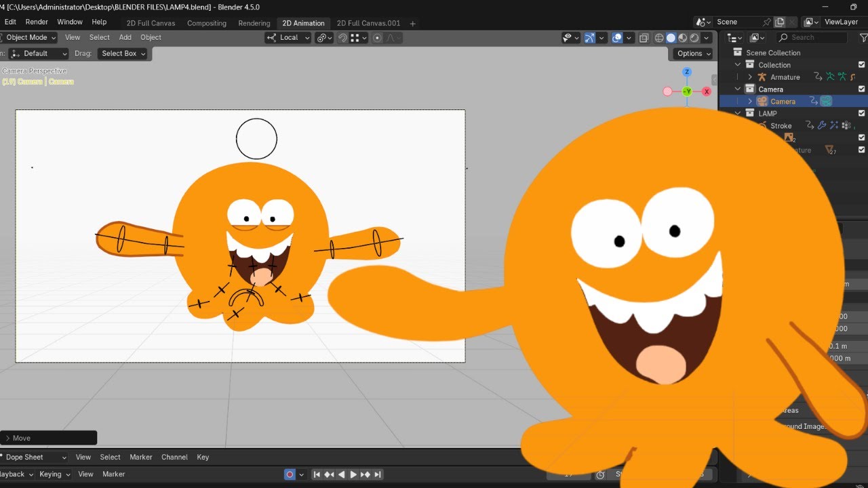Select Stroke object in outliner
This screenshot has height=488, width=868.
tap(781, 126)
